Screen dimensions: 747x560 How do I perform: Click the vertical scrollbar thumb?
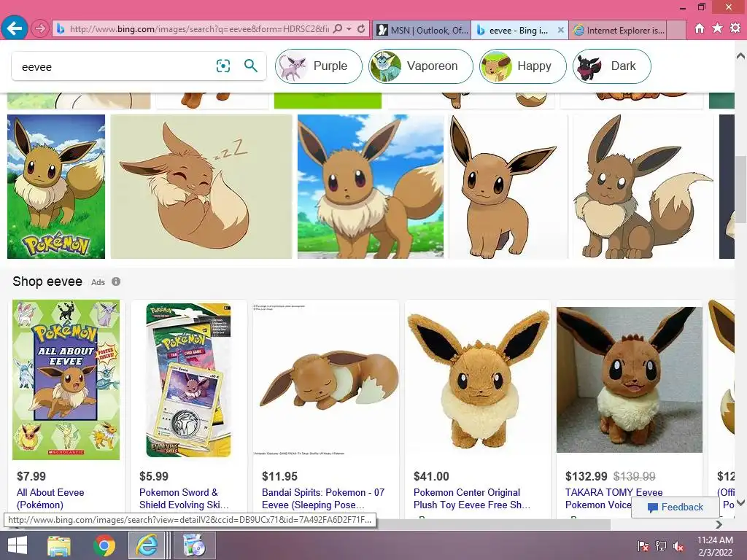coord(740,189)
